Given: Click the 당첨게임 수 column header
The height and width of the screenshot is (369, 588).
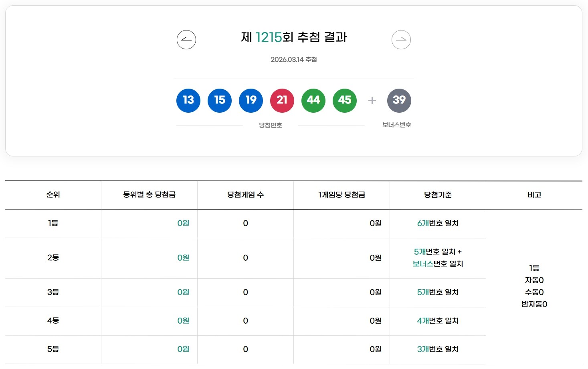Looking at the screenshot, I should click(x=245, y=195).
